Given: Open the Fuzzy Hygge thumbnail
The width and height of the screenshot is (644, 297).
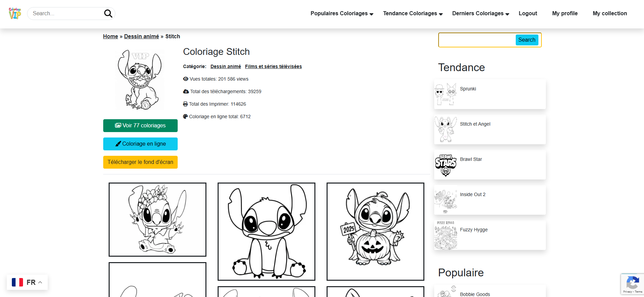Looking at the screenshot, I should [446, 235].
